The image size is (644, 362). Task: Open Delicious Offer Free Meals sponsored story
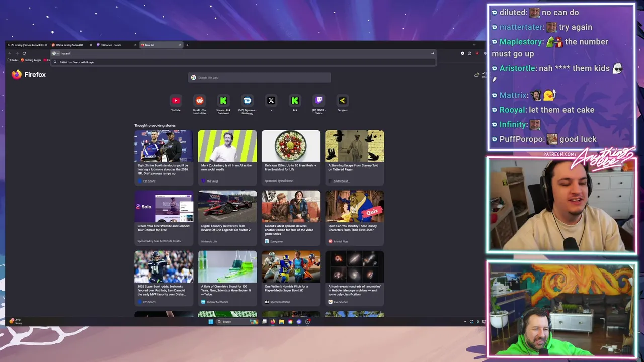(291, 157)
